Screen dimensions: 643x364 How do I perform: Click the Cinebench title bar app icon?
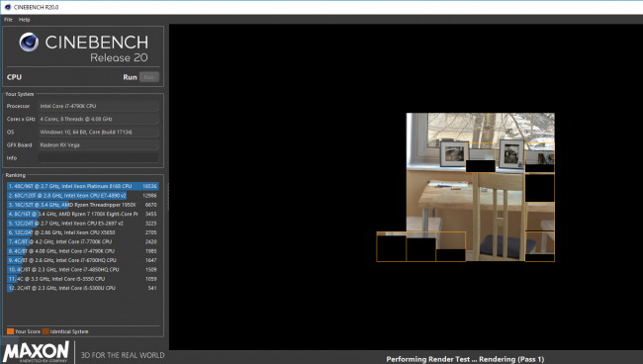[7, 7]
